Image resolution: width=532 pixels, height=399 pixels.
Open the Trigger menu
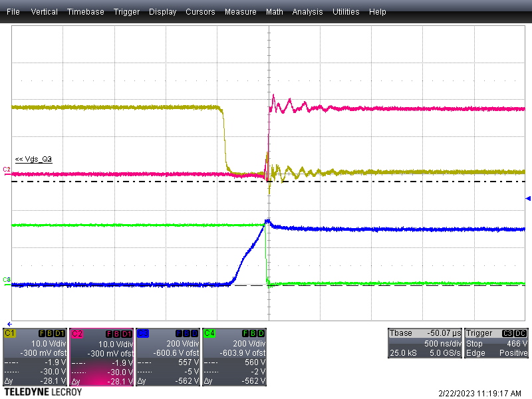[x=126, y=12]
